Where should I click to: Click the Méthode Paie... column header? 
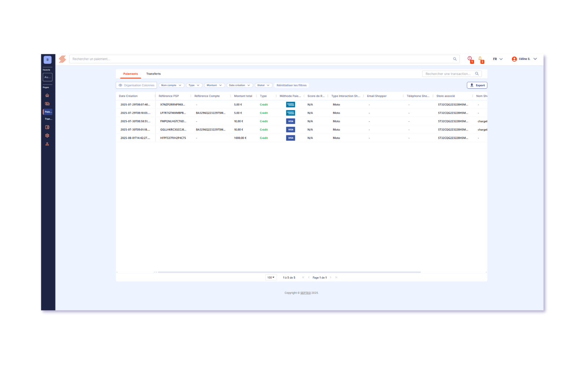(290, 96)
